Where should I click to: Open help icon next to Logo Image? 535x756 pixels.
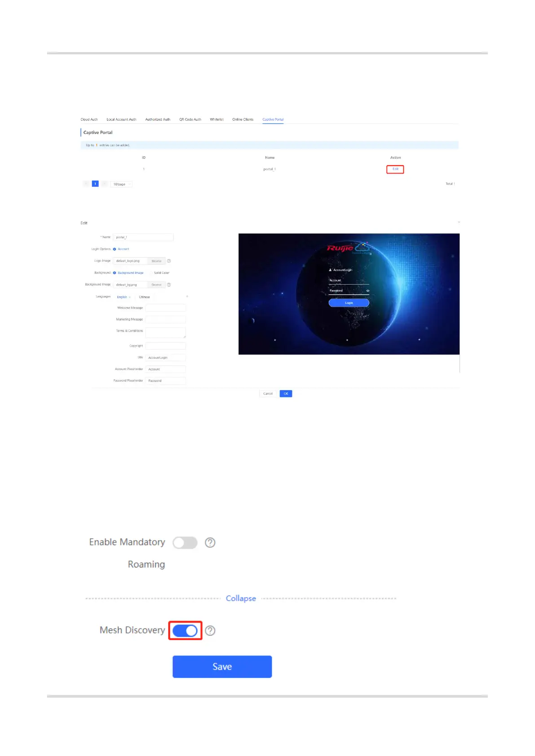pyautogui.click(x=169, y=261)
